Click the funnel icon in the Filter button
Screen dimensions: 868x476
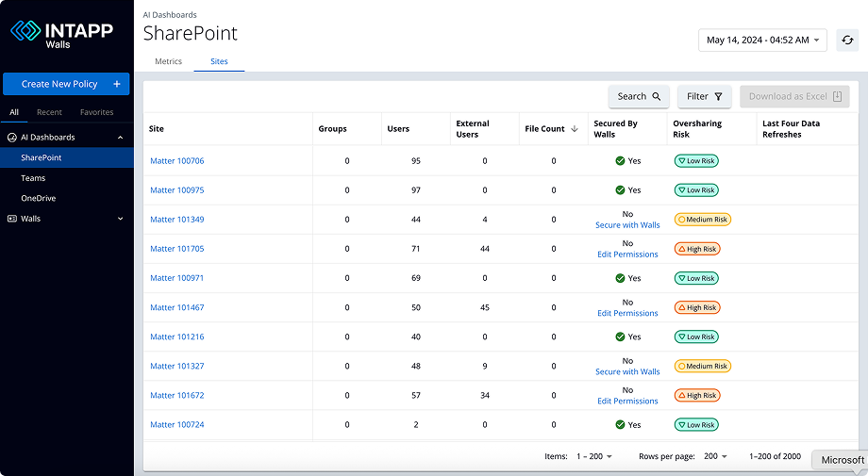click(x=718, y=96)
